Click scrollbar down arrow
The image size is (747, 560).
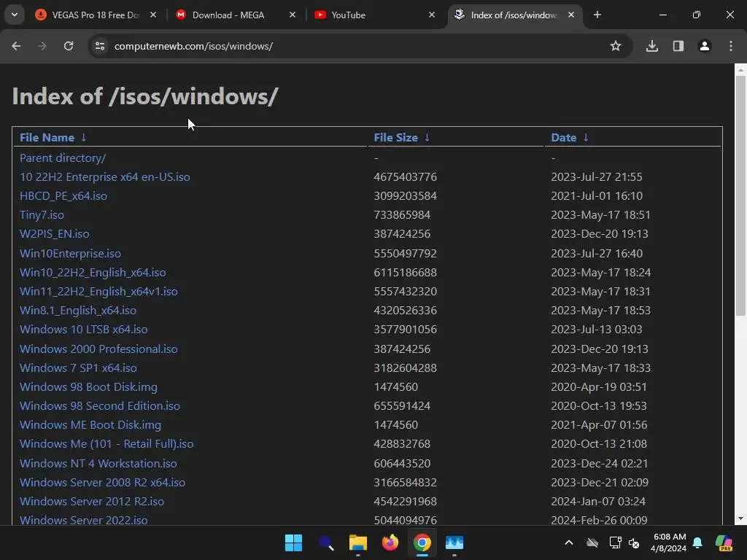click(x=740, y=519)
